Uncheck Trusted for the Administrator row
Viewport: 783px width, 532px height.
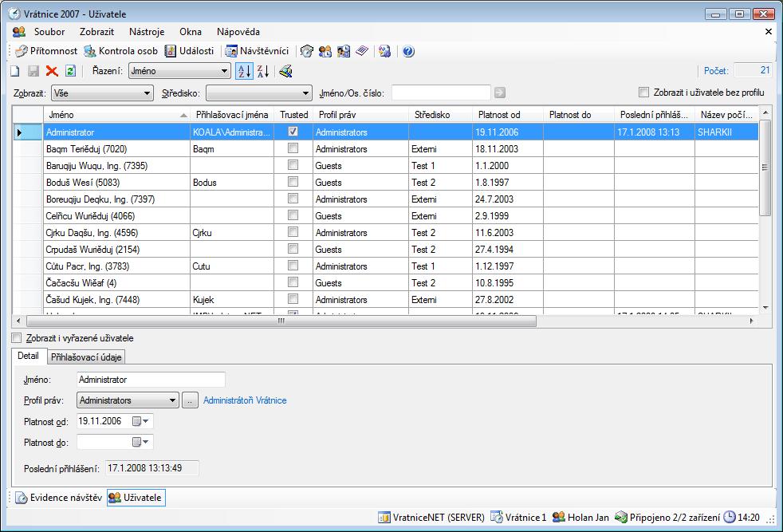tap(293, 132)
